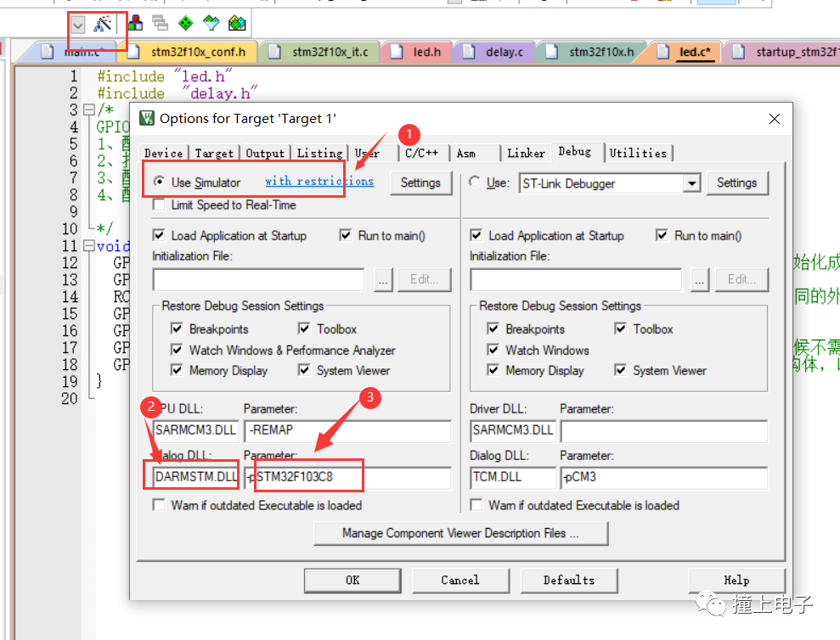Uncheck ST-Link side Breakpoints checkbox
The image size is (840, 640).
click(493, 328)
